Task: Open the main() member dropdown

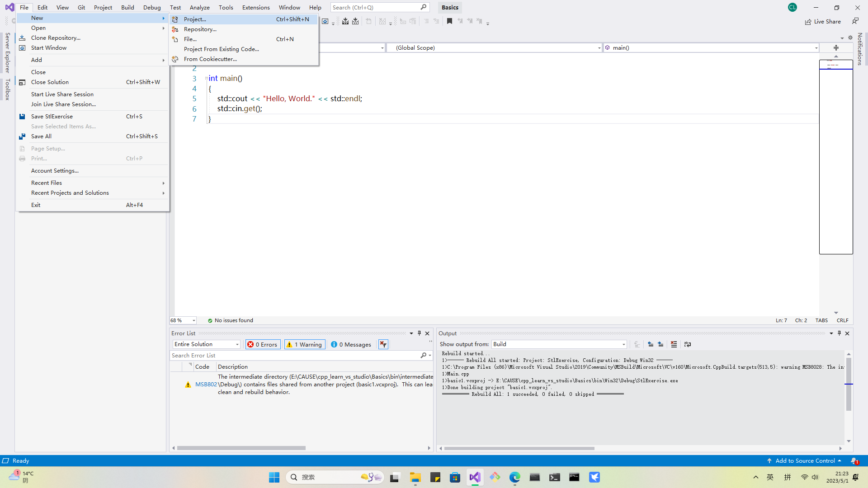Action: click(712, 47)
